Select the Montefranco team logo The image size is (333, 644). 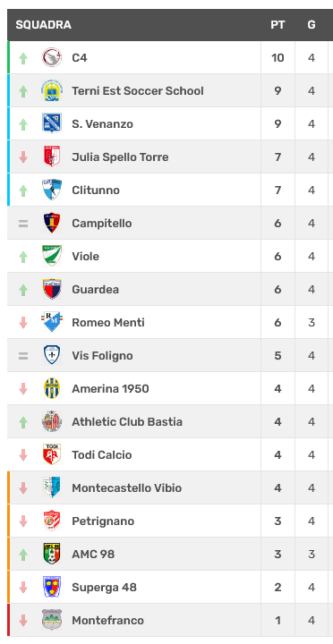[x=52, y=620]
